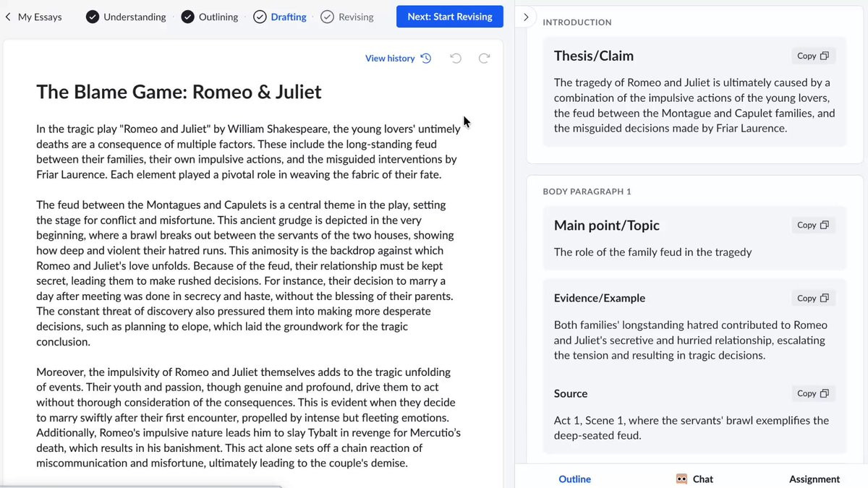Copy the Thesis/Claim text
868x488 pixels.
(813, 56)
